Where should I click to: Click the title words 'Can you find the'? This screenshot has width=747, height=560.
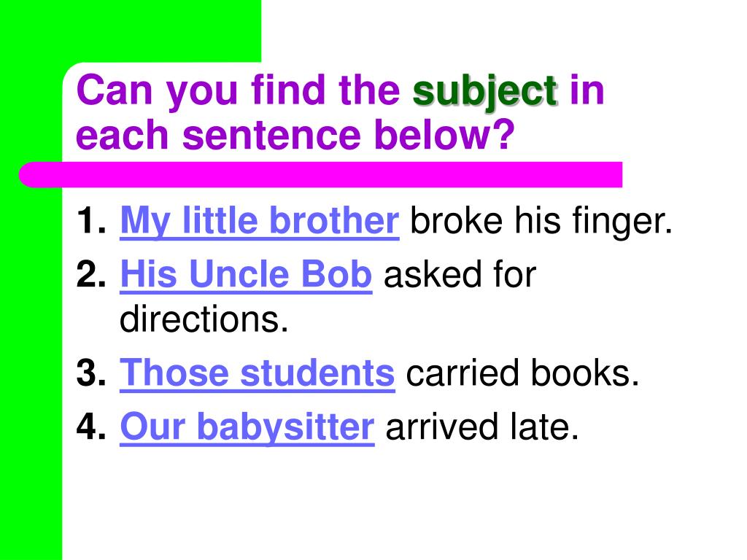pyautogui.click(x=239, y=90)
